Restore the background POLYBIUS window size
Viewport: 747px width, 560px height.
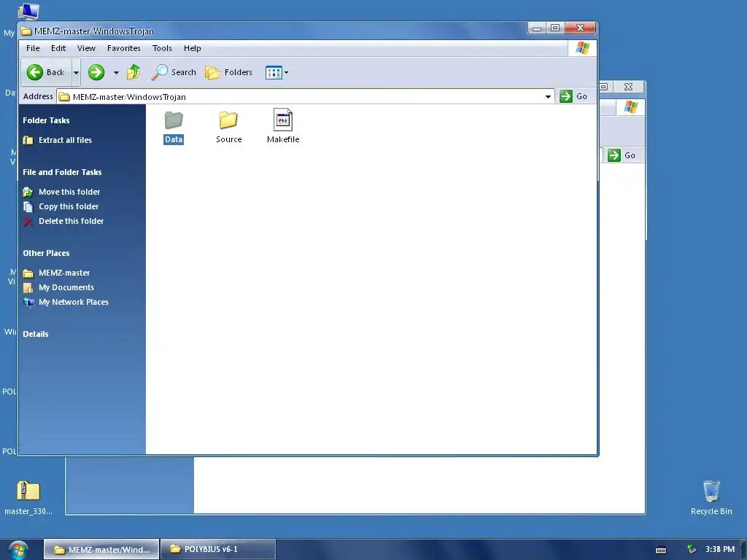603,87
